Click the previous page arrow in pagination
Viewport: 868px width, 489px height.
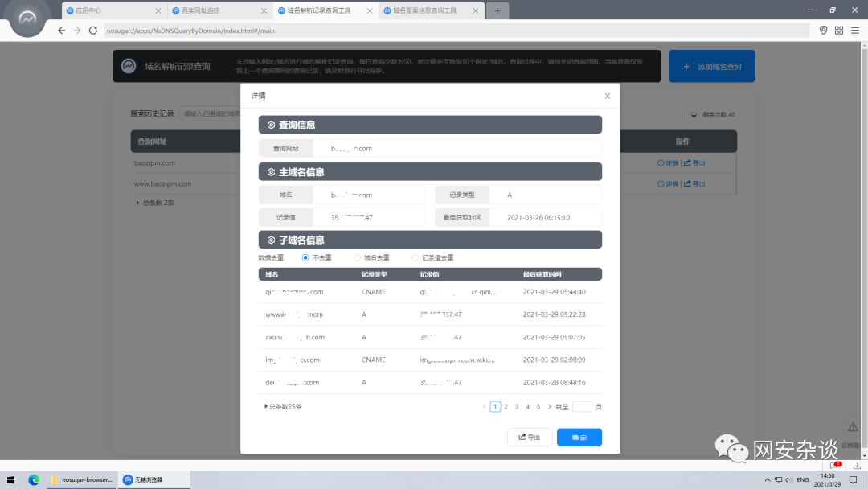tap(485, 406)
